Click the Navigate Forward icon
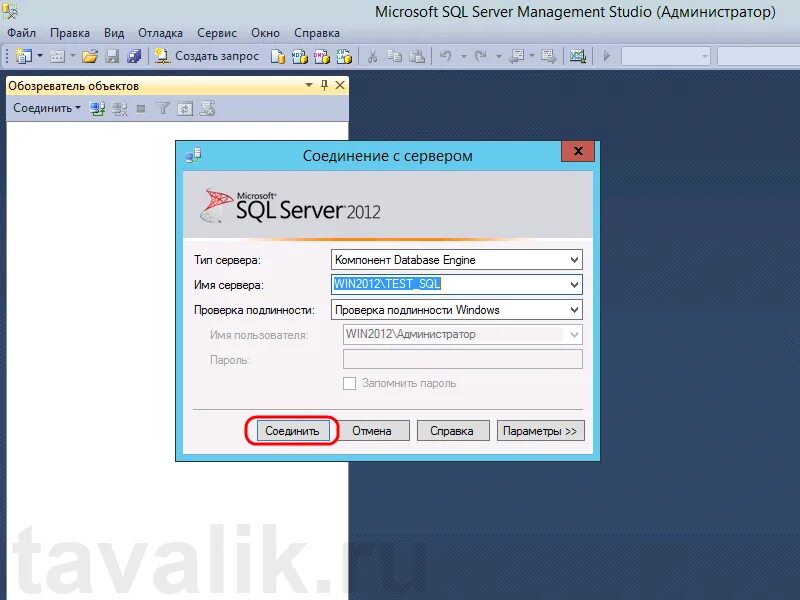The width and height of the screenshot is (800, 600). tap(548, 56)
